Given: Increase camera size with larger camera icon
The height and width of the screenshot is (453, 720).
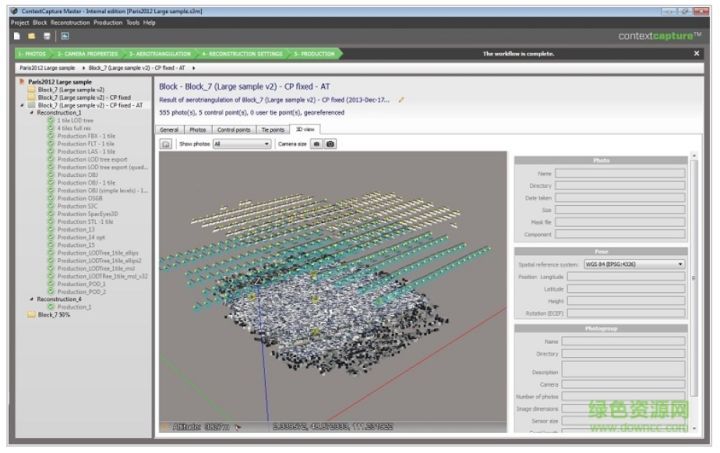Looking at the screenshot, I should tap(330, 144).
